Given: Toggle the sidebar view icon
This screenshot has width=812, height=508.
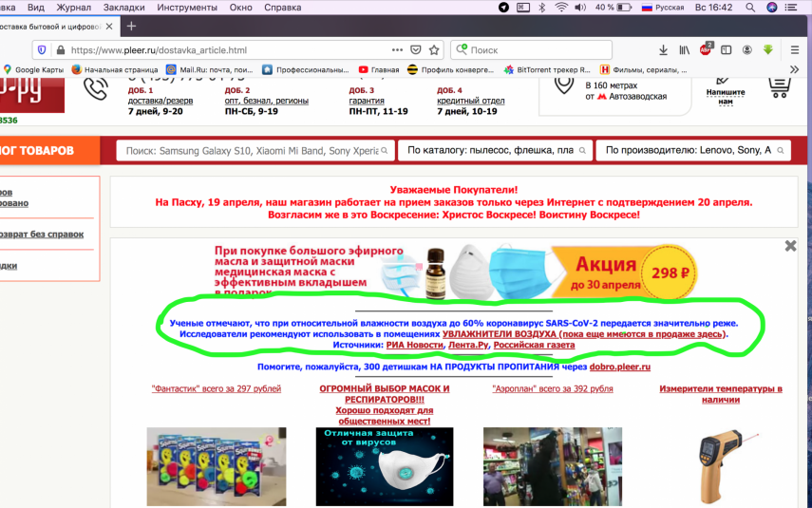Looking at the screenshot, I should (726, 49).
